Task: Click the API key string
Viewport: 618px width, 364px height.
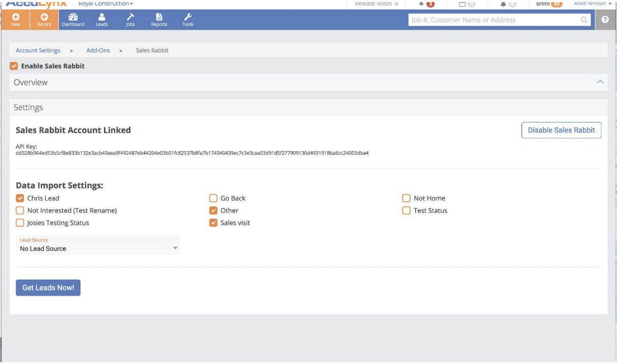Action: (x=192, y=153)
